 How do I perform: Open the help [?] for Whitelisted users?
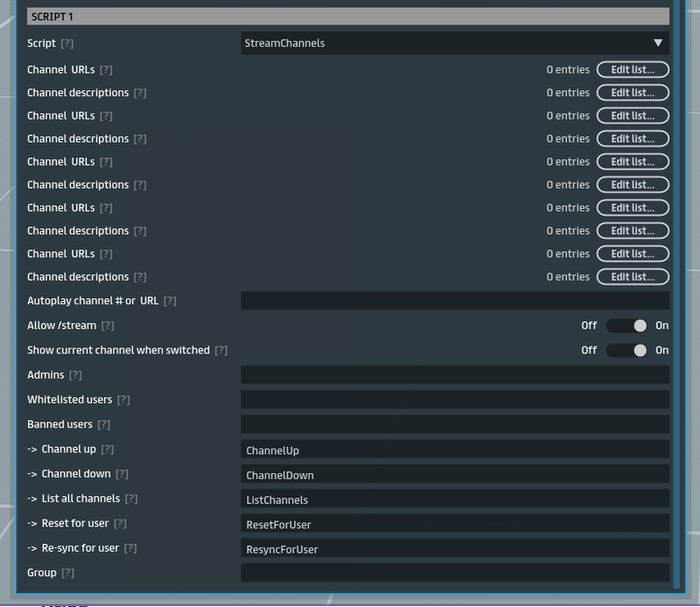point(123,400)
